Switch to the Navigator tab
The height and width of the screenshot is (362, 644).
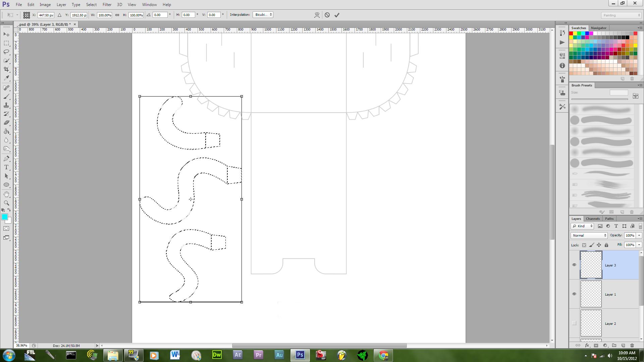coord(598,28)
